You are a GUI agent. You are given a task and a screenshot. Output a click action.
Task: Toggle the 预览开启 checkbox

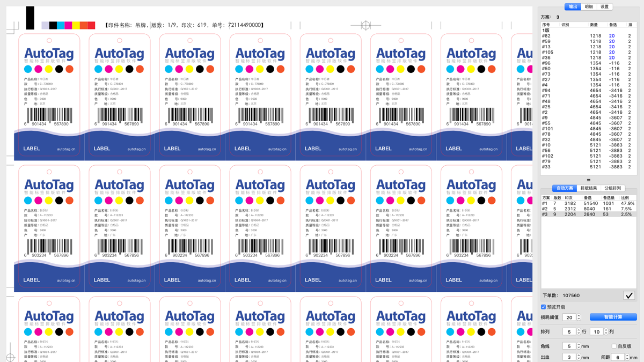point(543,307)
